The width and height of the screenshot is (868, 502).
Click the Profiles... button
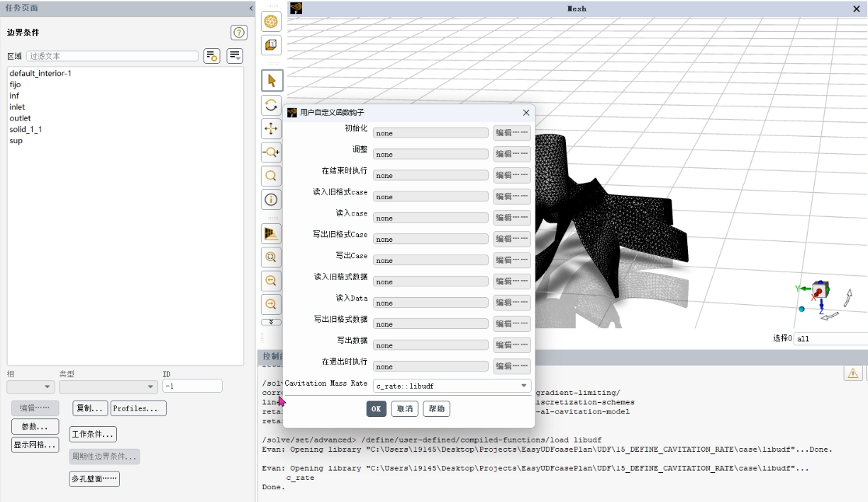coord(138,408)
